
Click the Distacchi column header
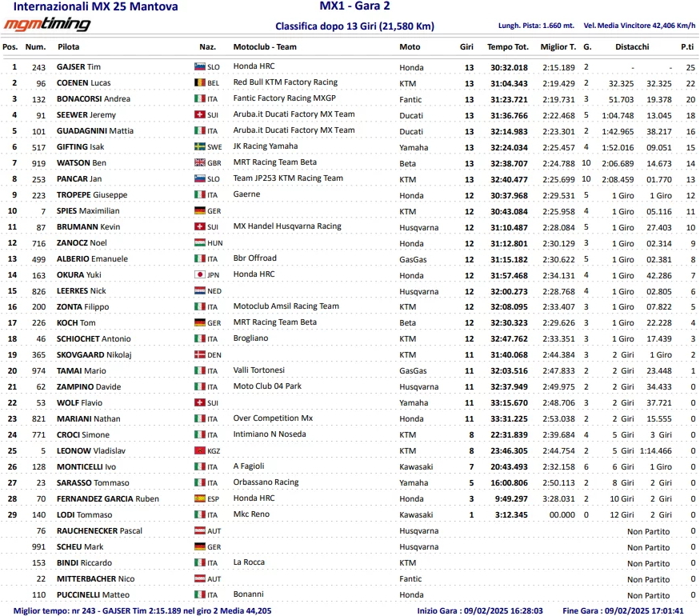point(632,47)
